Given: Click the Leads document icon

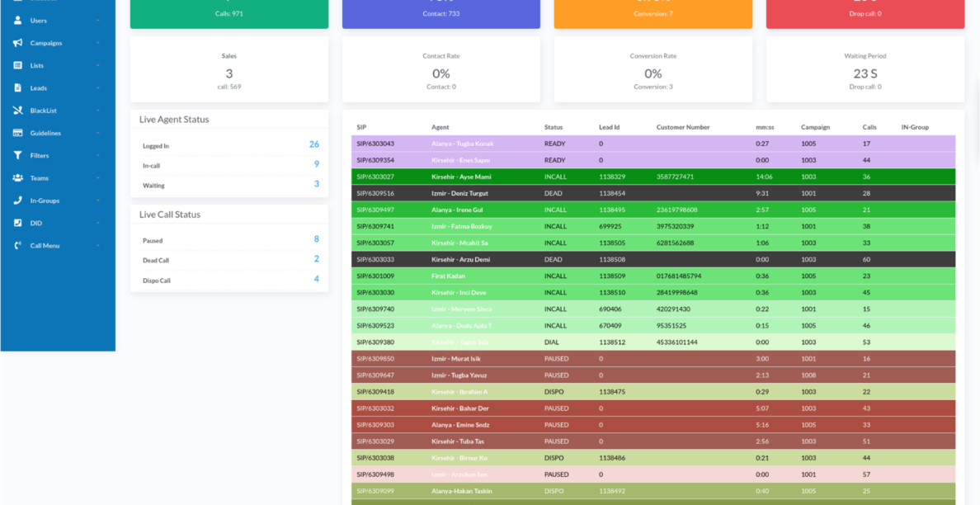Looking at the screenshot, I should [x=18, y=87].
